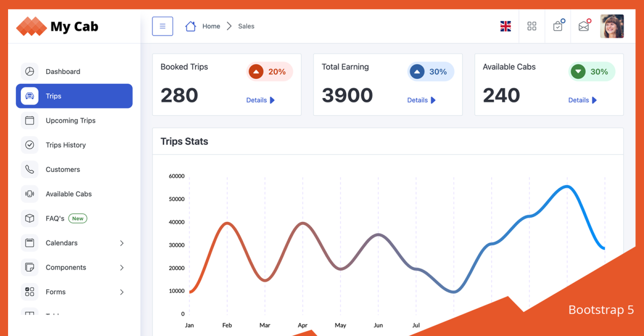Select the Trips menu item
This screenshot has width=644, height=336.
(74, 96)
